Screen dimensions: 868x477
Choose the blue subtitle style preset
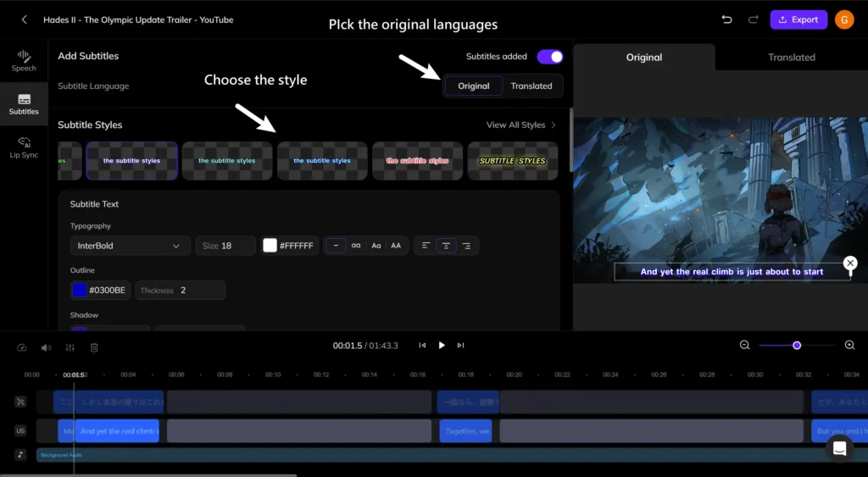pyautogui.click(x=322, y=160)
